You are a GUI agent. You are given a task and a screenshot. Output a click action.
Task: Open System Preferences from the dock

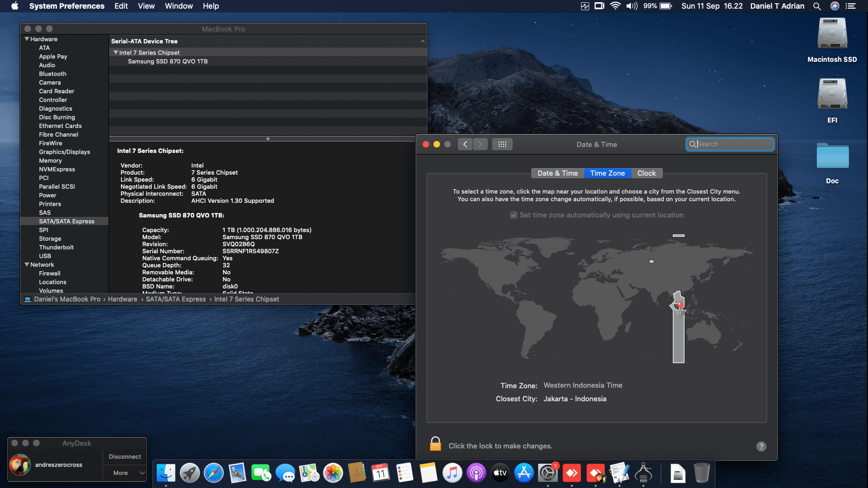(x=547, y=473)
